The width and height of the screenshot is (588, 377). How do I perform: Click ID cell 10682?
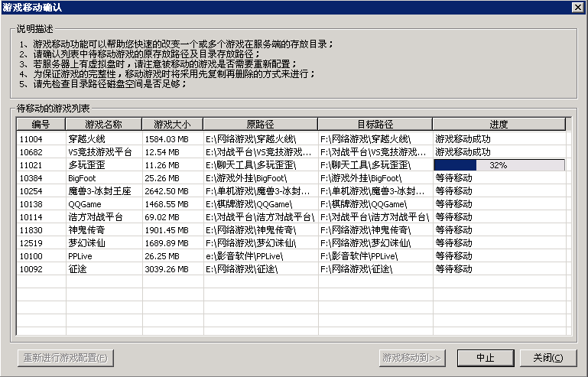[x=31, y=152]
